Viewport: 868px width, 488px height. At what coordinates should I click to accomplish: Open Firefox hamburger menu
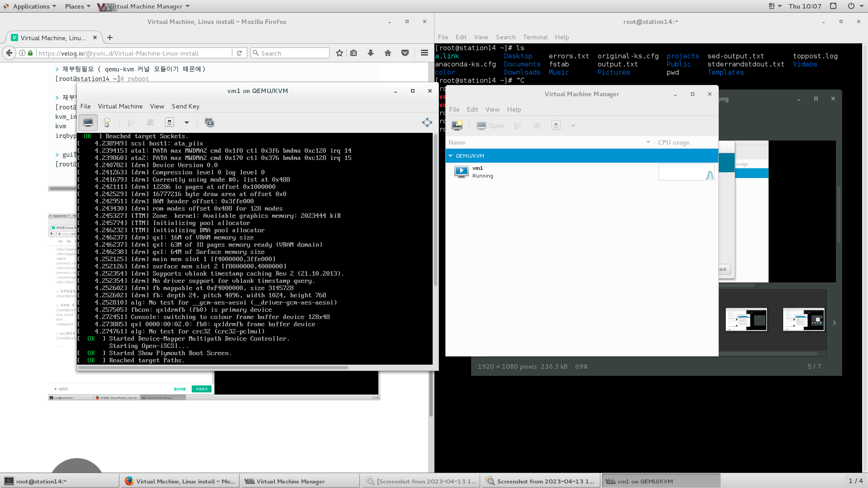pyautogui.click(x=424, y=53)
